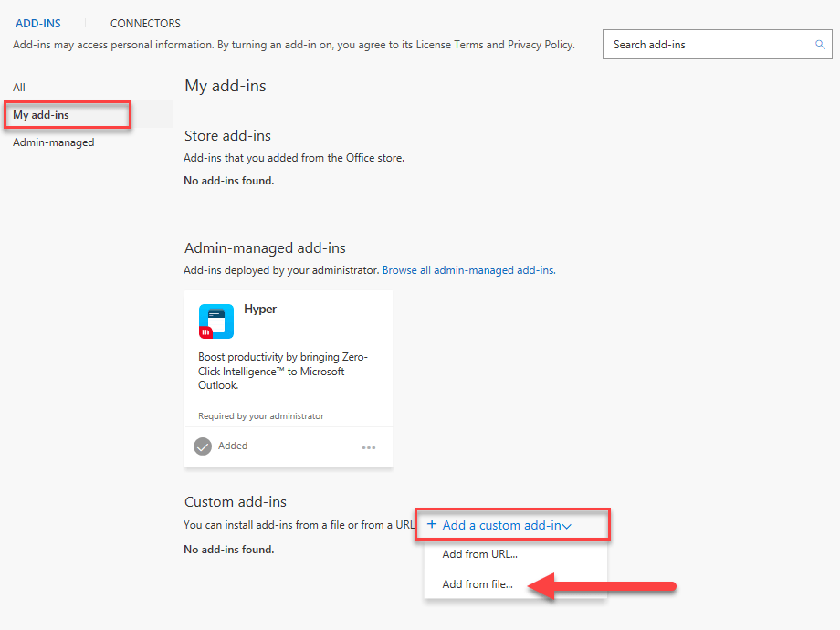Toggle the Added checkmark on Hyper card

[203, 446]
